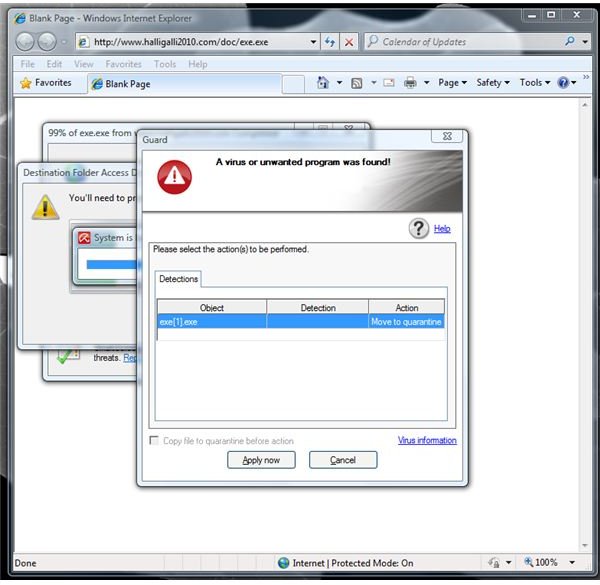Click the page vertical scrollbar up arrow
Image resolution: width=600 pixels, height=585 pixels.
pyautogui.click(x=585, y=105)
